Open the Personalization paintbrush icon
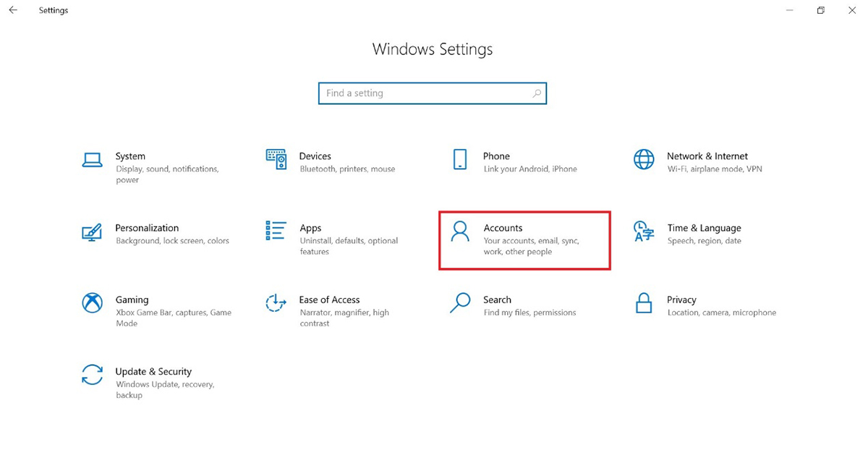 [92, 232]
